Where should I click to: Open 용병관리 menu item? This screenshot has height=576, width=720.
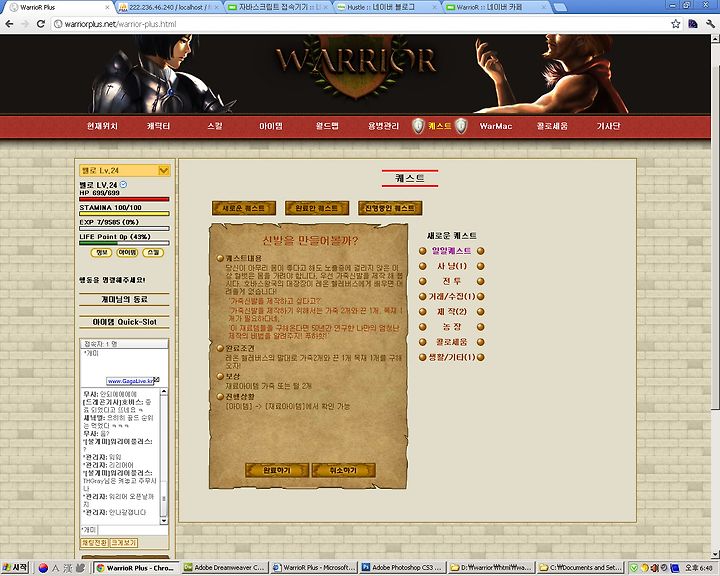[383, 126]
